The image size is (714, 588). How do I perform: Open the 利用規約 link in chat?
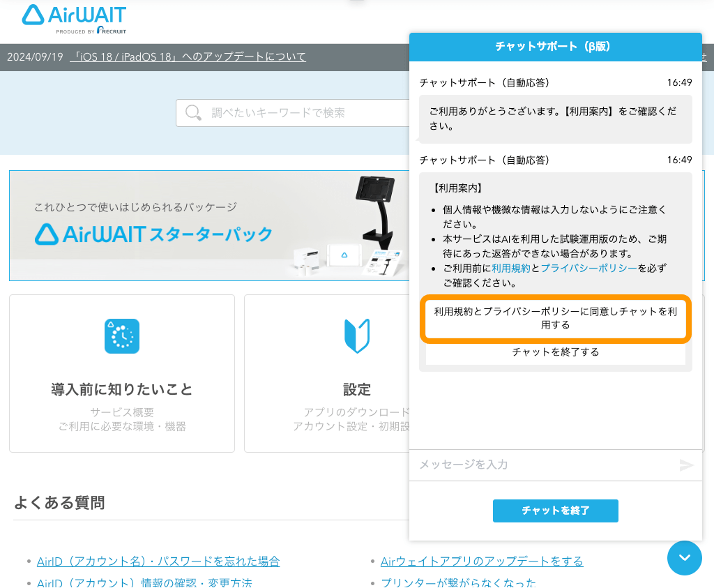click(x=511, y=269)
